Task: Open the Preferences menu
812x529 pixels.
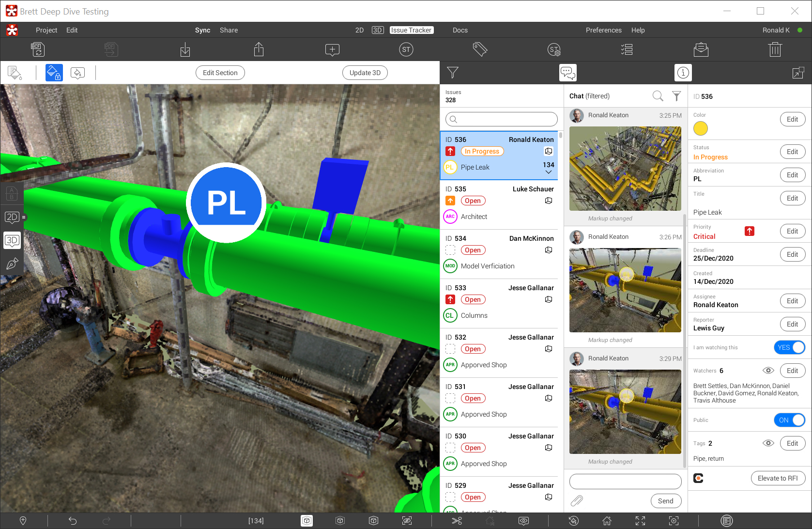Action: coord(603,30)
